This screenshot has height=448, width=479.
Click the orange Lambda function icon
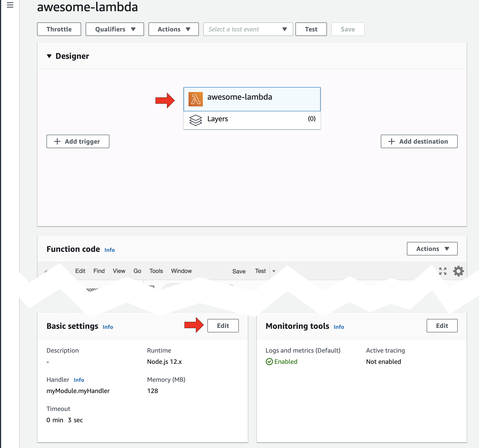(x=195, y=99)
